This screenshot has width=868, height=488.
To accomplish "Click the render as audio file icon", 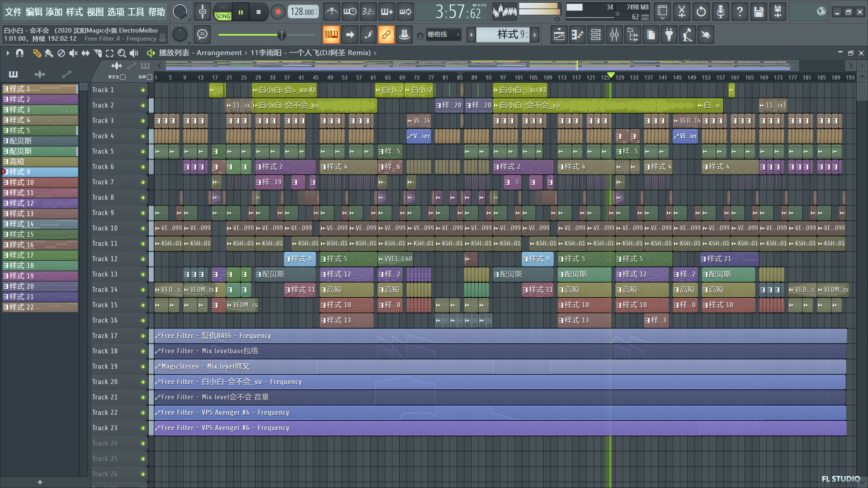I will coord(778,12).
